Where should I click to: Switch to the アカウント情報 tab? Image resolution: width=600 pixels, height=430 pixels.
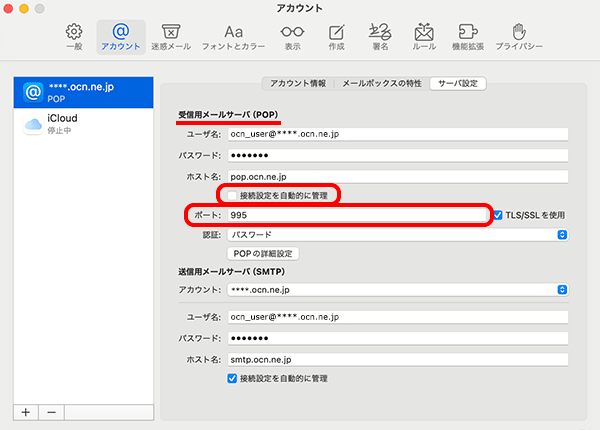pyautogui.click(x=298, y=83)
